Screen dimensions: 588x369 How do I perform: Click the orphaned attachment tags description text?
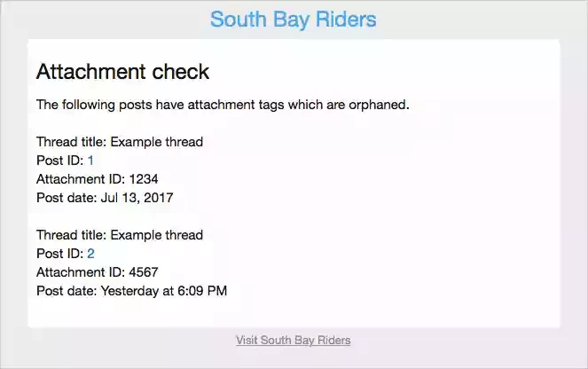click(223, 105)
